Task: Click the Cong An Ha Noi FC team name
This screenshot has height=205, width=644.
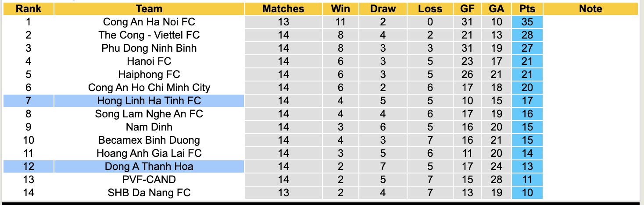Action: tap(149, 22)
